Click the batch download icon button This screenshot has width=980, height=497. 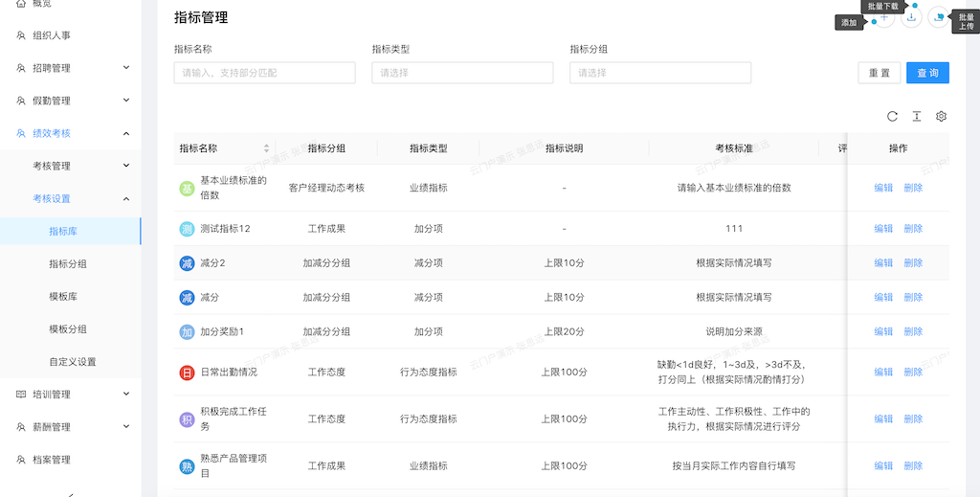[x=911, y=17]
